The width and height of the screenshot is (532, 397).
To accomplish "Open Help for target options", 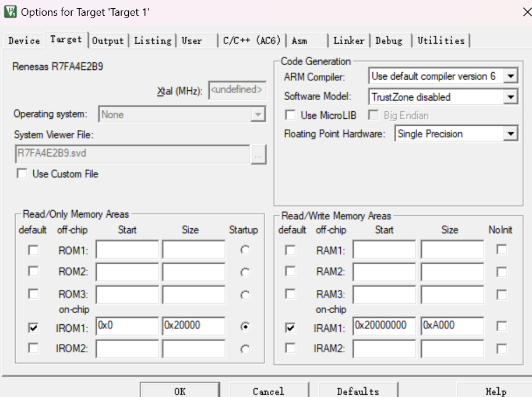I will [x=495, y=390].
